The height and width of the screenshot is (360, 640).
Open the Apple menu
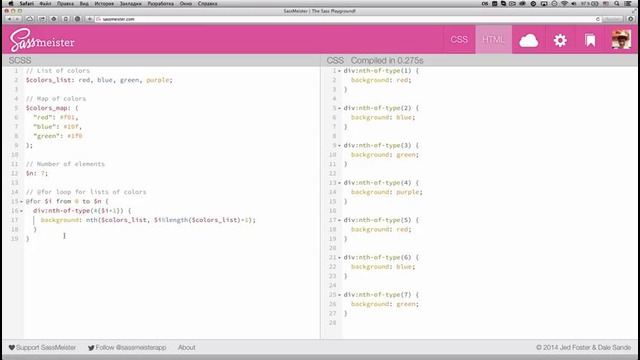tap(11, 3)
